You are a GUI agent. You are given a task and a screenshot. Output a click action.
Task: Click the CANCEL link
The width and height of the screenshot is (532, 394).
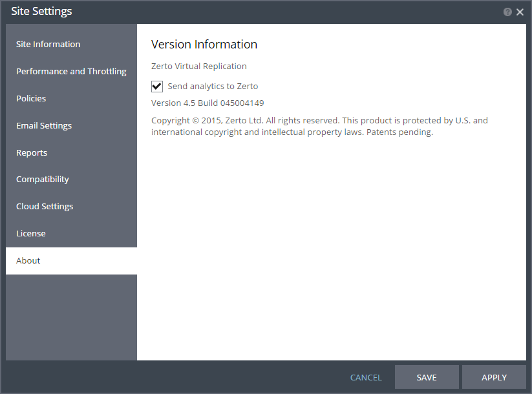pyautogui.click(x=366, y=377)
